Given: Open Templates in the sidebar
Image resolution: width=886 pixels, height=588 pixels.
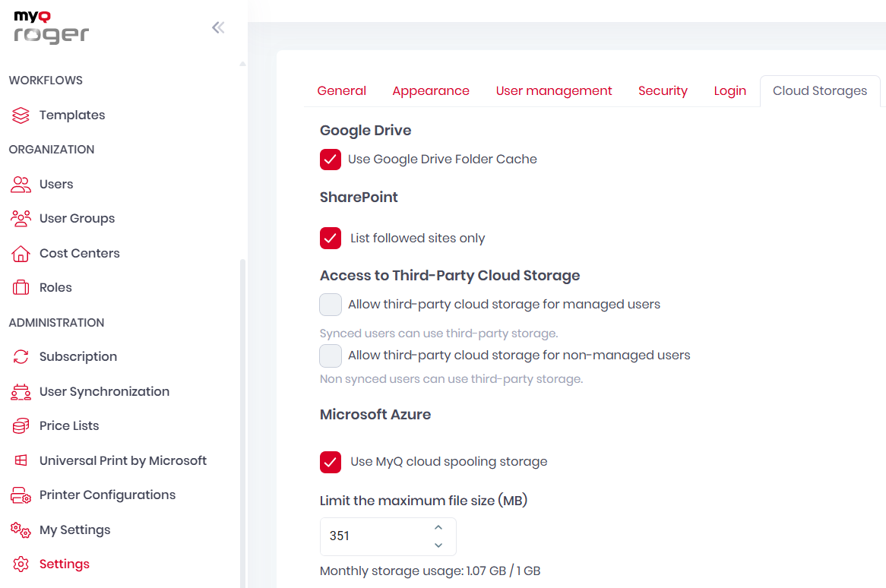Looking at the screenshot, I should (72, 115).
